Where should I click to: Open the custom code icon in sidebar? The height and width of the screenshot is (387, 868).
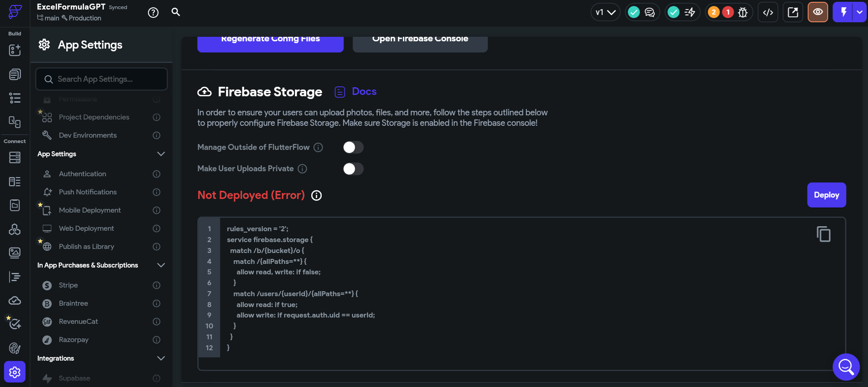[15, 277]
